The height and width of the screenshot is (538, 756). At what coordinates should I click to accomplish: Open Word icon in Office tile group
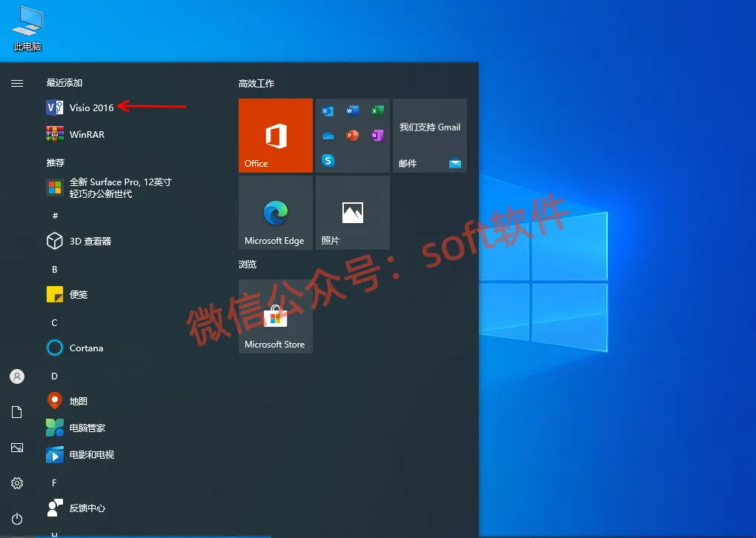coord(353,111)
